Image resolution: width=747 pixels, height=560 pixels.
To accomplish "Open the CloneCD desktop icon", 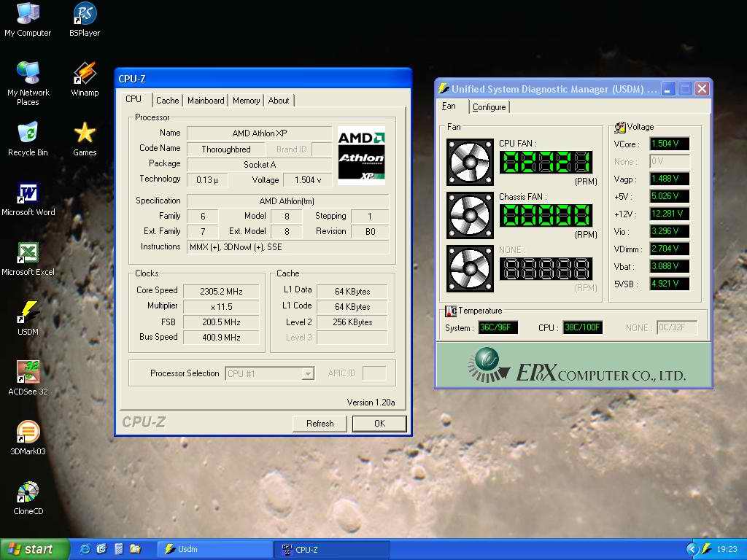I will tap(28, 492).
